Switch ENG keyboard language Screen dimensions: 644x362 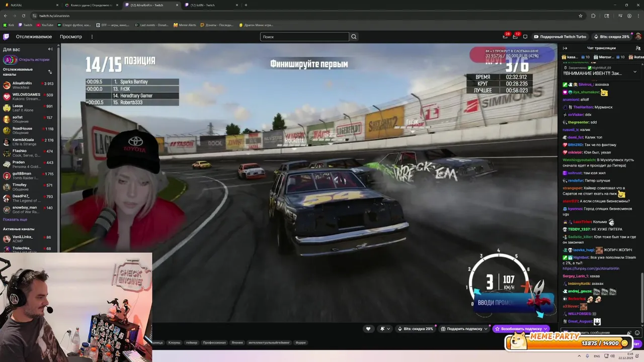pyautogui.click(x=597, y=356)
